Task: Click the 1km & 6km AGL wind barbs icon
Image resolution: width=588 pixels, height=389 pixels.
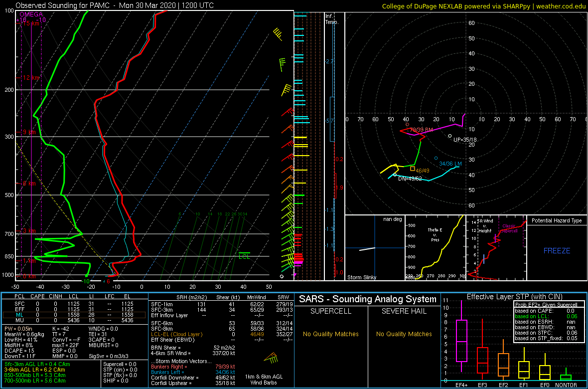Action: [272, 358]
